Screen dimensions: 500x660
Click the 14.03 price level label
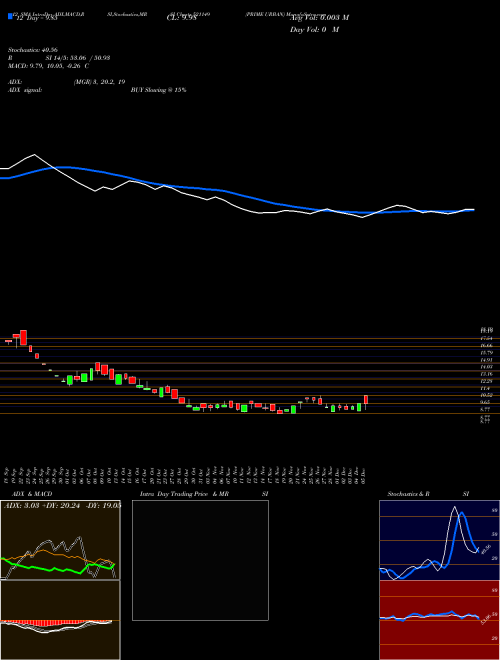(486, 367)
